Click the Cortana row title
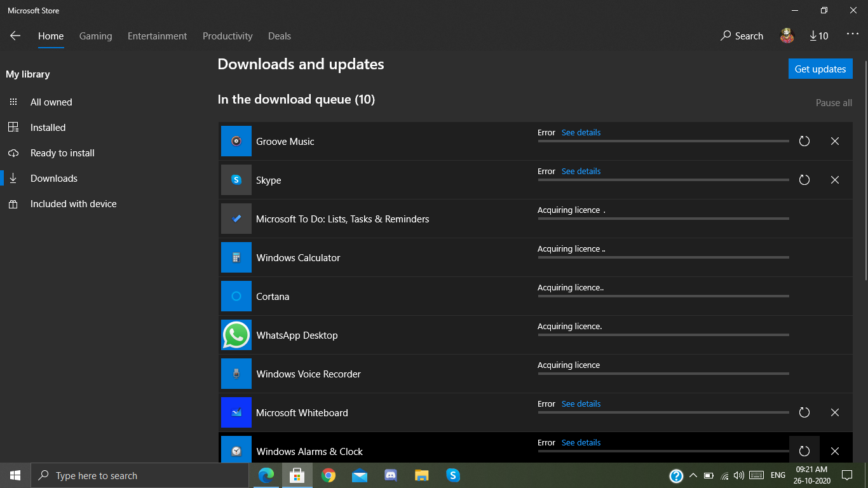The width and height of the screenshot is (868, 488). pos(273,296)
